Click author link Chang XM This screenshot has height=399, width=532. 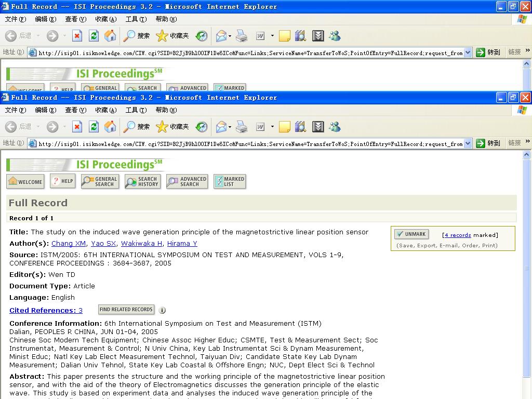pos(69,244)
